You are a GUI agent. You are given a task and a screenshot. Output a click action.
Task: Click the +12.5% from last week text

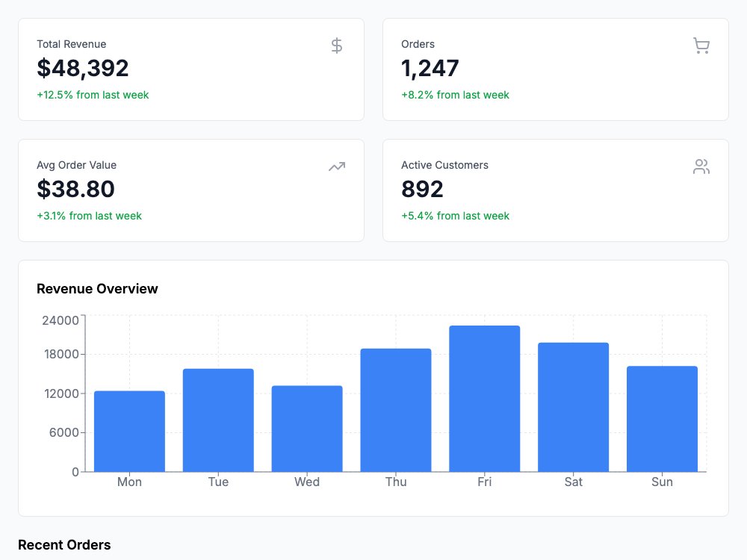coord(93,95)
